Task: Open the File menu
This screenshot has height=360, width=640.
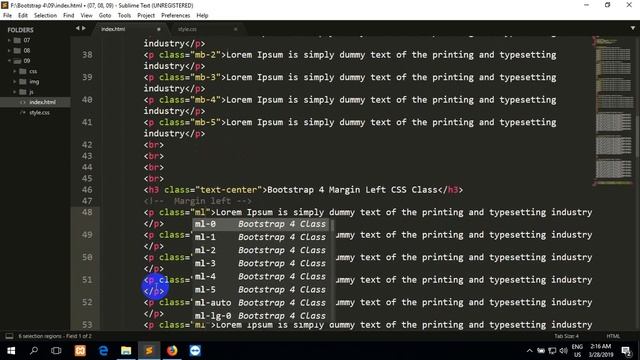Action: coord(7,16)
